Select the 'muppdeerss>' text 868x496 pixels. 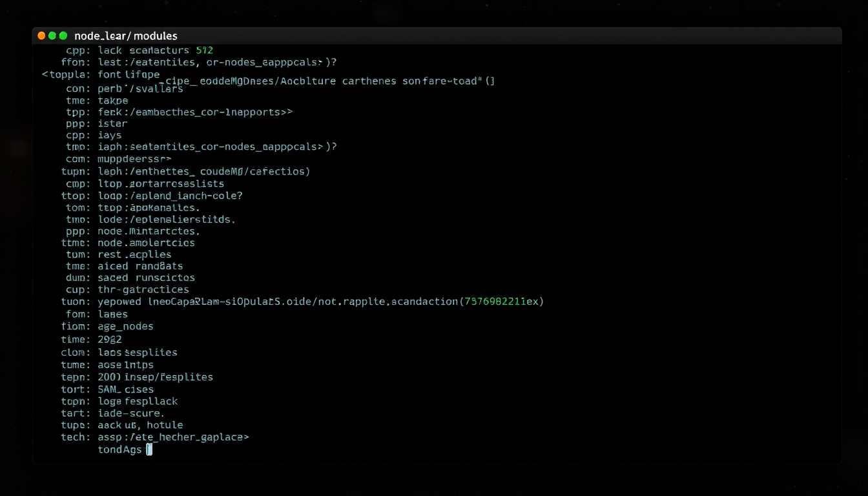tap(134, 158)
